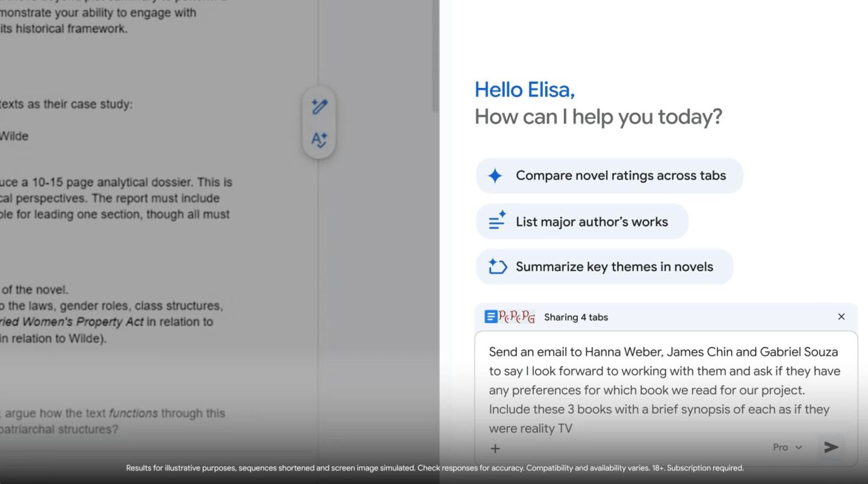Open the Pro model selector dropdown

(788, 447)
